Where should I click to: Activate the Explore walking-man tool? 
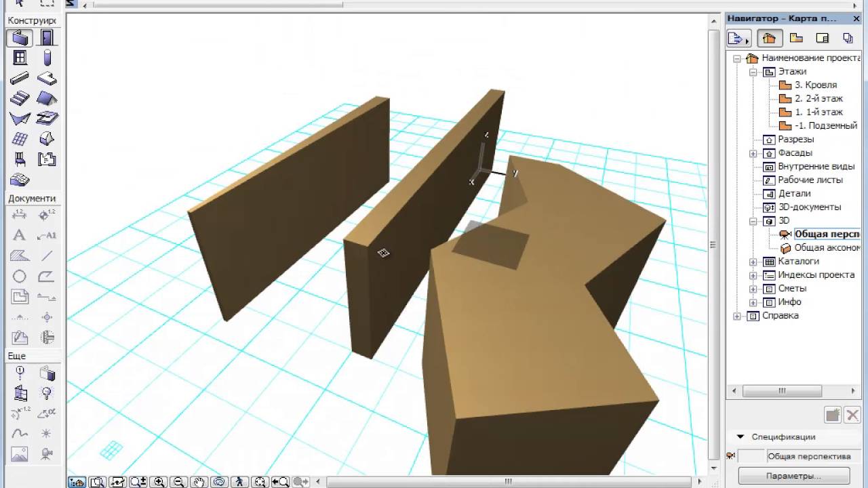(239, 482)
